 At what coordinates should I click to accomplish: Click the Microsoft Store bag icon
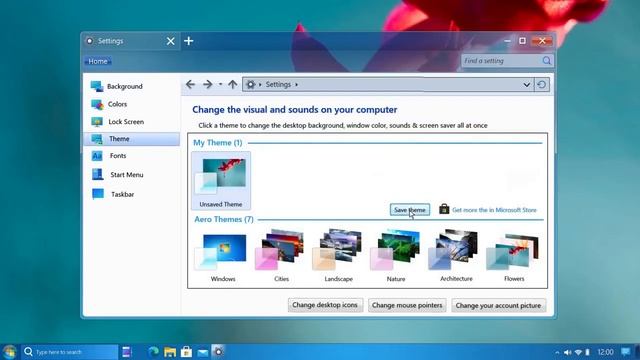tap(444, 209)
